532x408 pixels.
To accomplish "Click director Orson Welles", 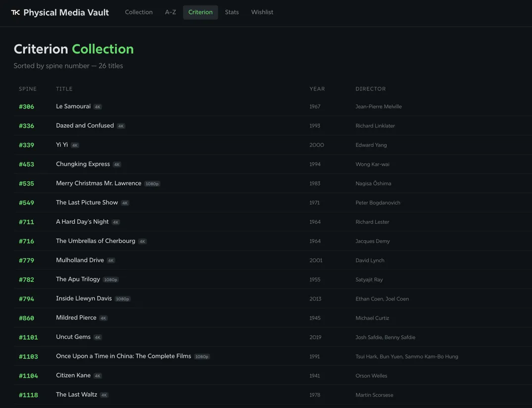I will point(371,376).
